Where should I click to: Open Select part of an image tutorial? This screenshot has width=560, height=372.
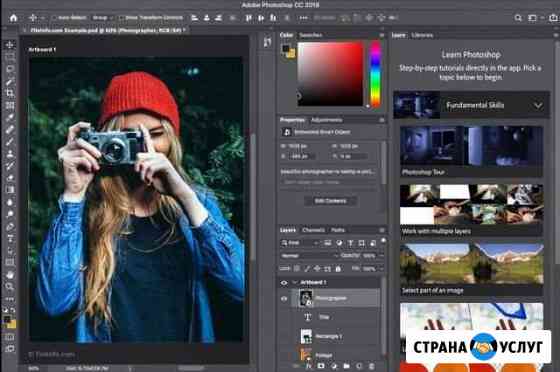pyautogui.click(x=471, y=270)
